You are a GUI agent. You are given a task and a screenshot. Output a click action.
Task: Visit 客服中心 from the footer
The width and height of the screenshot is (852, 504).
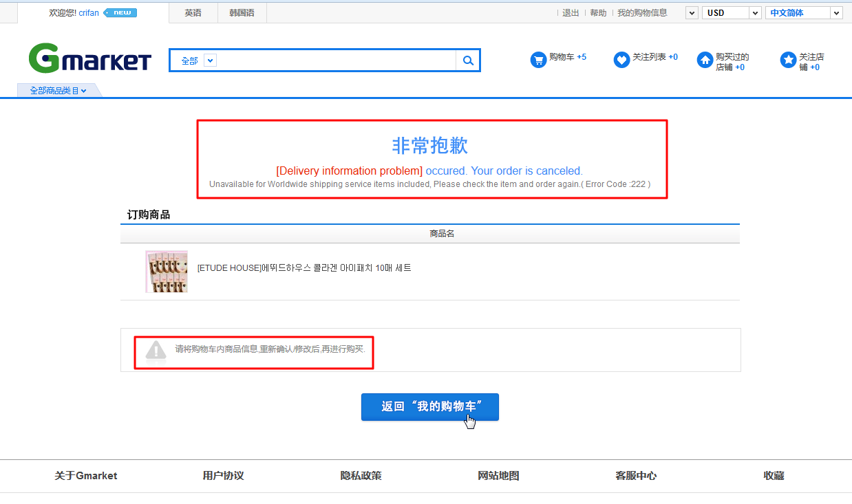pyautogui.click(x=635, y=475)
